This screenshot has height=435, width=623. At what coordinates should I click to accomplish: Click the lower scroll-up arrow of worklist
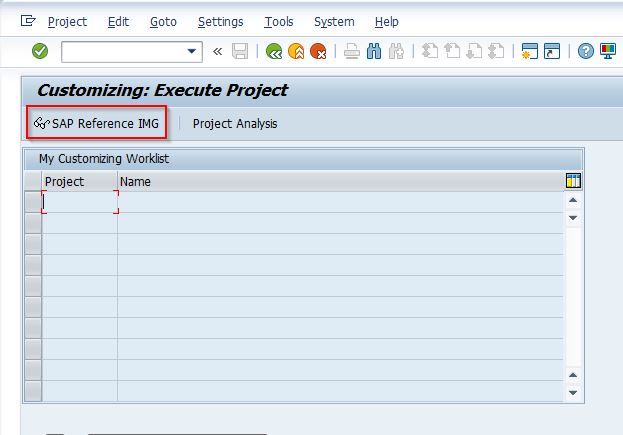coord(573,375)
